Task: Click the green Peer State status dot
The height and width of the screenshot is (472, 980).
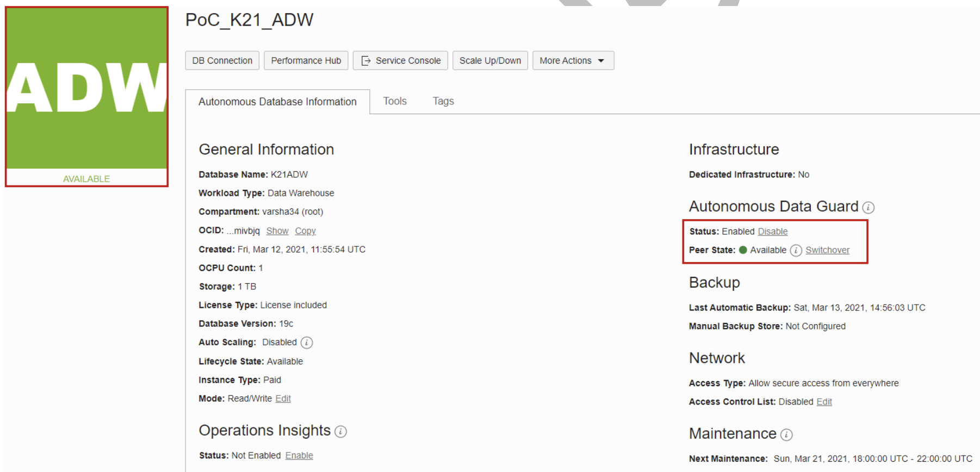Action: (743, 250)
